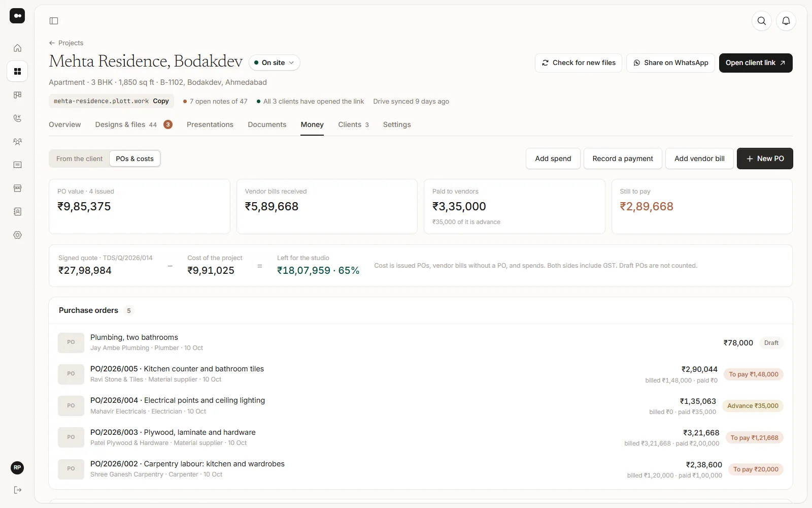The image size is (812, 508).
Task: Select the projects grid icon in sidebar
Action: point(17,72)
